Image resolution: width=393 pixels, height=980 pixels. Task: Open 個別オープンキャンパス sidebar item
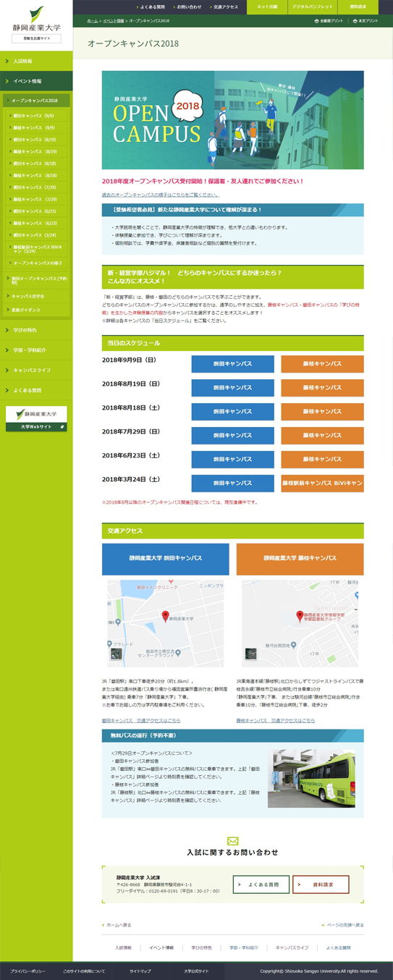[x=37, y=280]
